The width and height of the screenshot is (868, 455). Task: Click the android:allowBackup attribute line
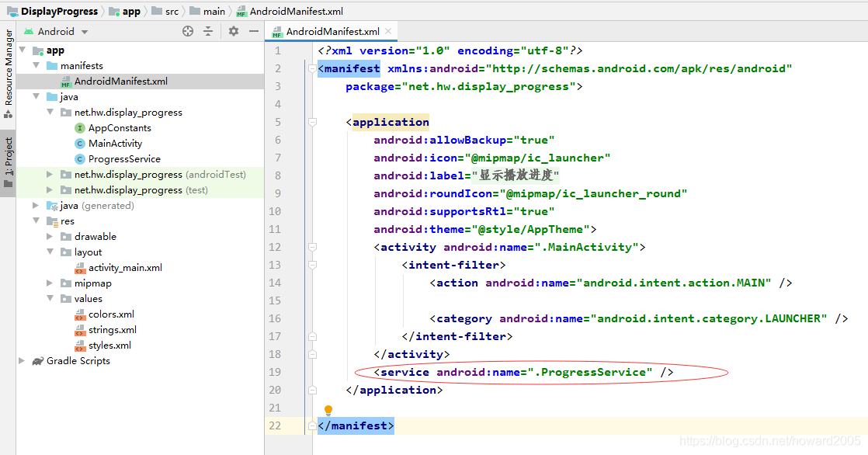coord(464,140)
